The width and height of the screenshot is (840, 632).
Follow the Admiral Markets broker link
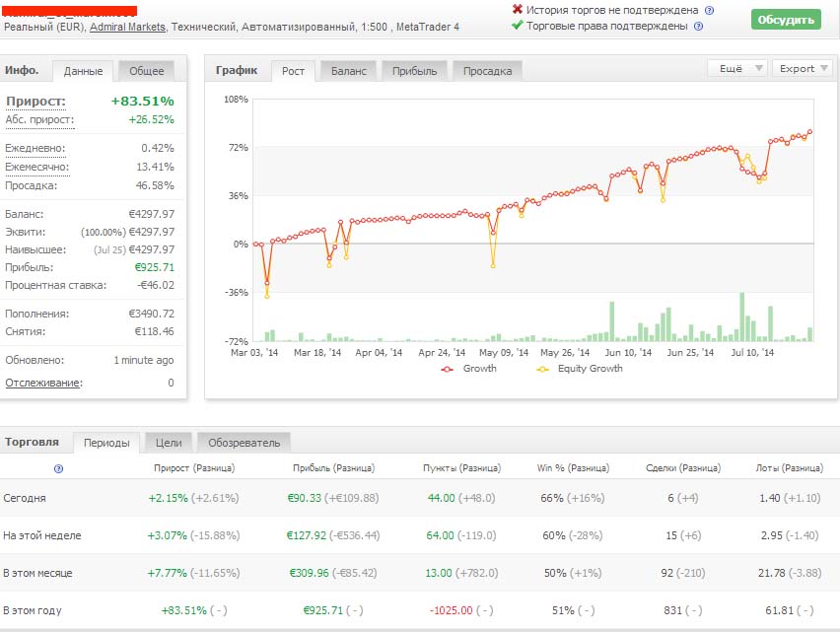(x=127, y=27)
